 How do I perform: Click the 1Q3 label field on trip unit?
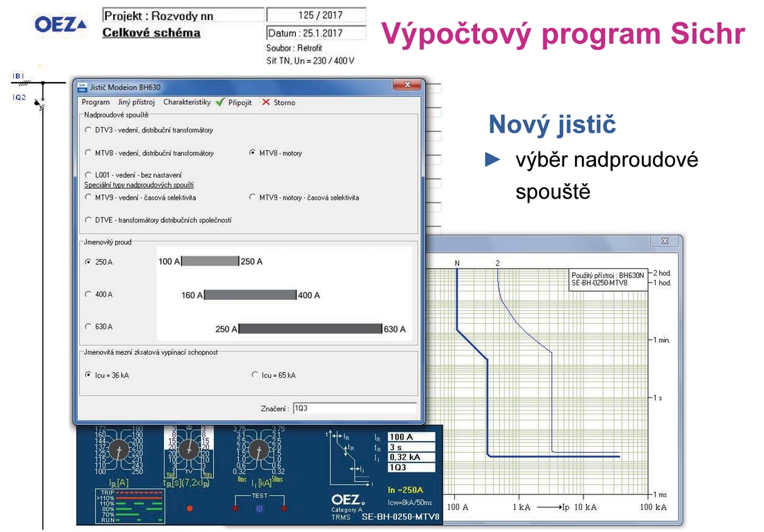[410, 467]
